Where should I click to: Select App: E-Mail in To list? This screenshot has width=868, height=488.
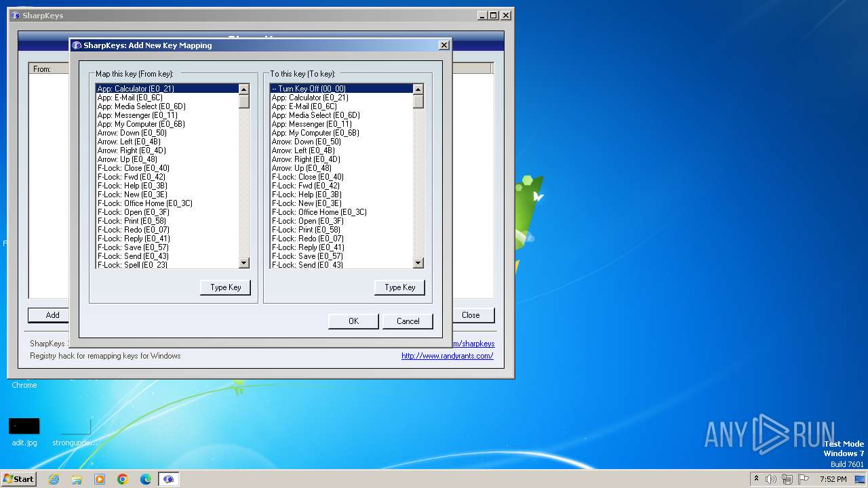(x=342, y=106)
